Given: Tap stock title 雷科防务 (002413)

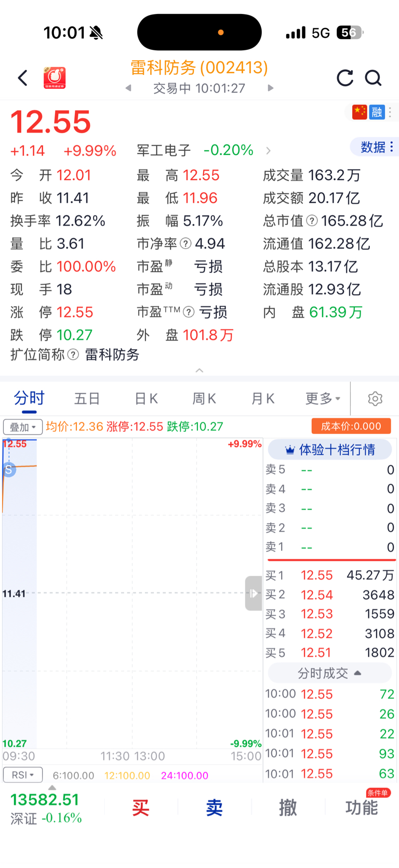Looking at the screenshot, I should [x=199, y=68].
